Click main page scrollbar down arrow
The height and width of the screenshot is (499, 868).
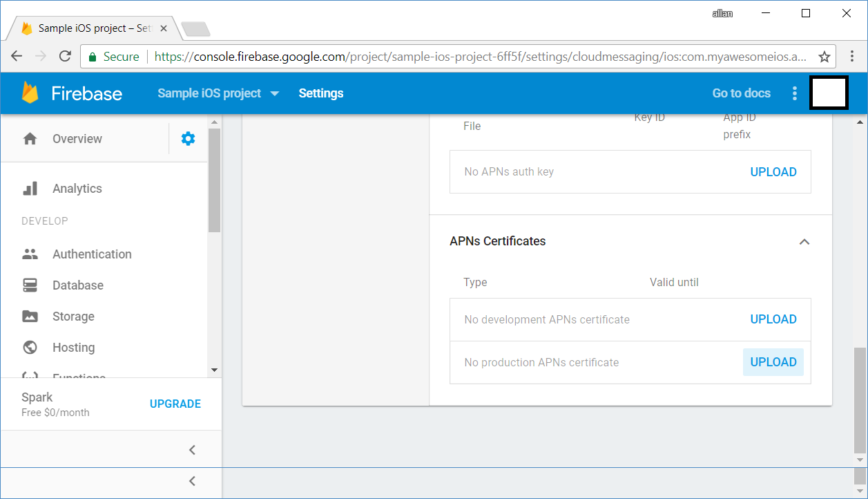coord(860,460)
